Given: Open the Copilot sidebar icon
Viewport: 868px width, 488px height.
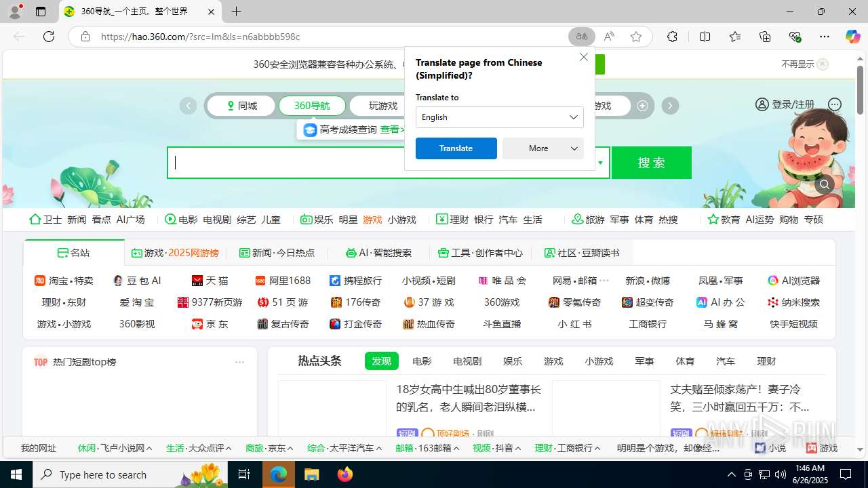Looking at the screenshot, I should tap(852, 37).
